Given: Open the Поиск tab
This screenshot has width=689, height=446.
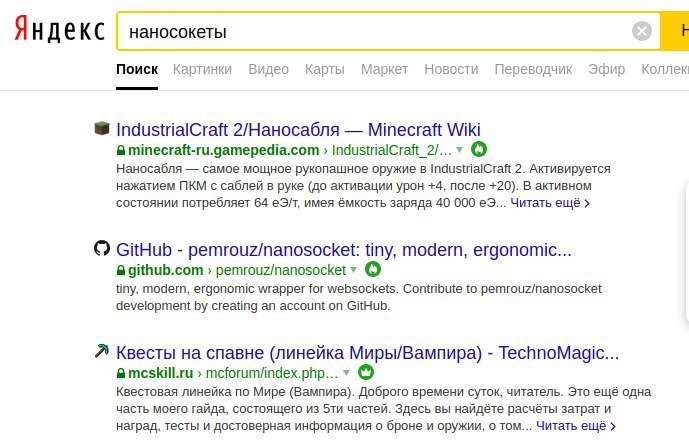Looking at the screenshot, I should pyautogui.click(x=137, y=69).
